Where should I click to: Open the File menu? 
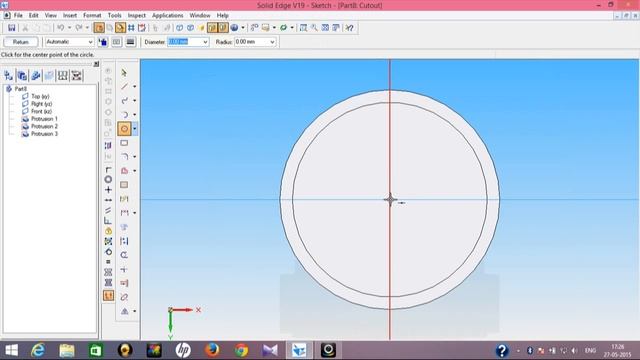[x=18, y=15]
